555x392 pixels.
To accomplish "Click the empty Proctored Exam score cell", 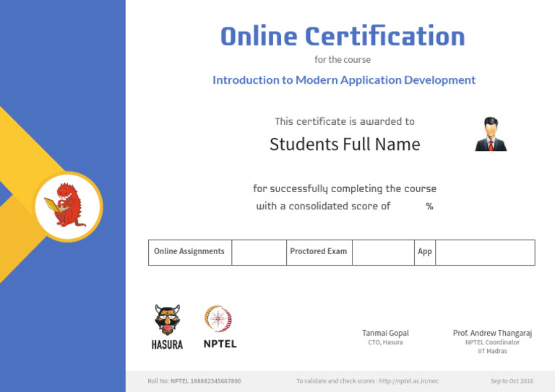I will [x=382, y=252].
